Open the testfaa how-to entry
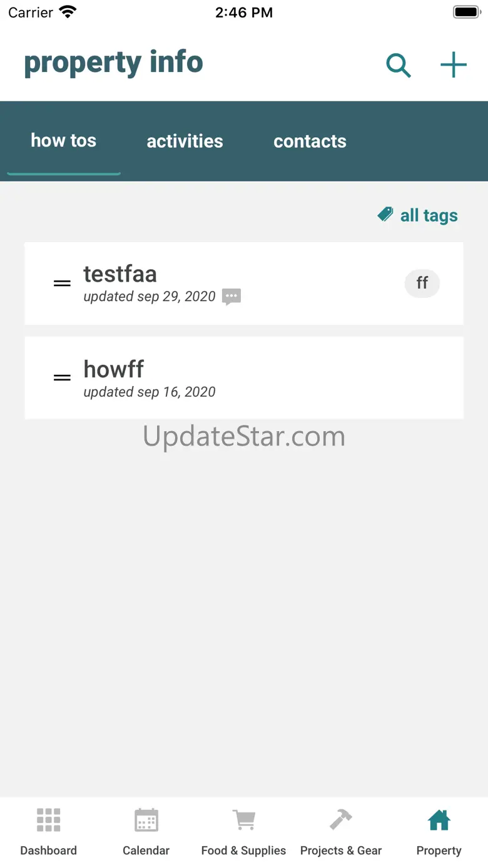The width and height of the screenshot is (488, 868). click(x=244, y=283)
